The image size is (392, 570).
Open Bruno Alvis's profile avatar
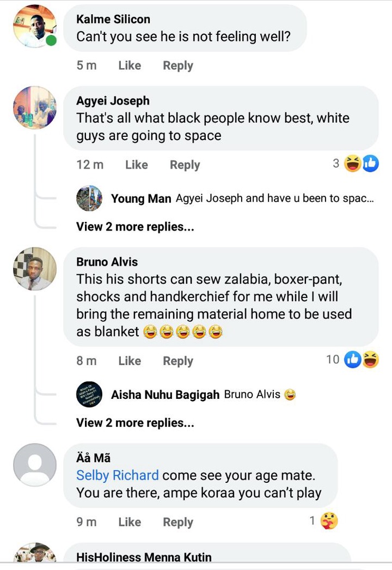pyautogui.click(x=35, y=269)
